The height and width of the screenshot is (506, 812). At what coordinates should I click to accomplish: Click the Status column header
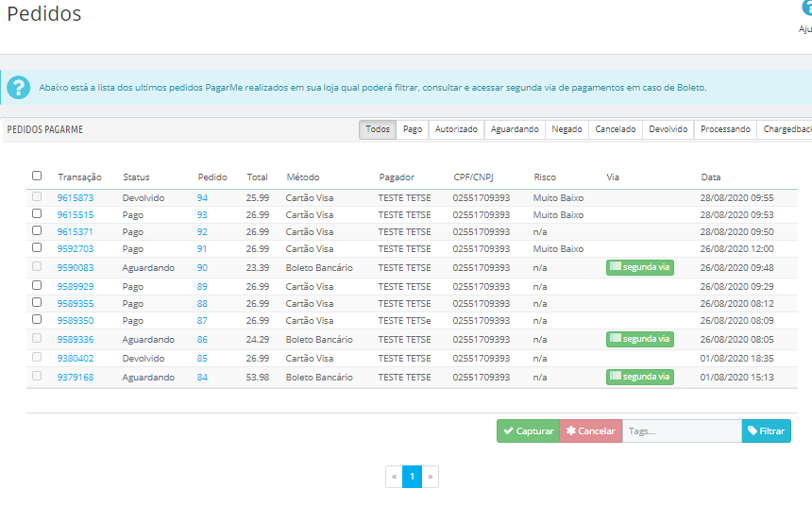coord(136,177)
